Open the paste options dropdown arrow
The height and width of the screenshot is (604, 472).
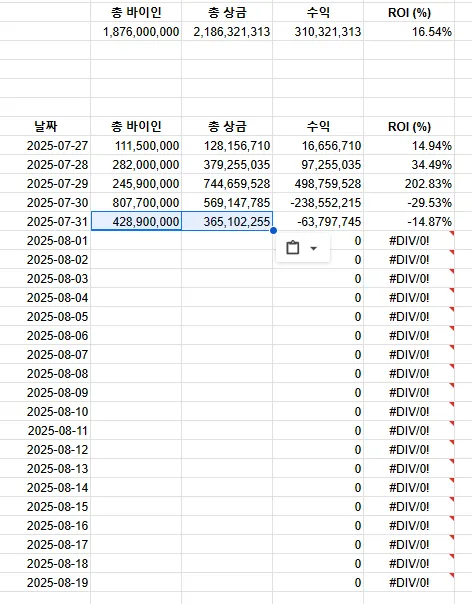point(314,248)
